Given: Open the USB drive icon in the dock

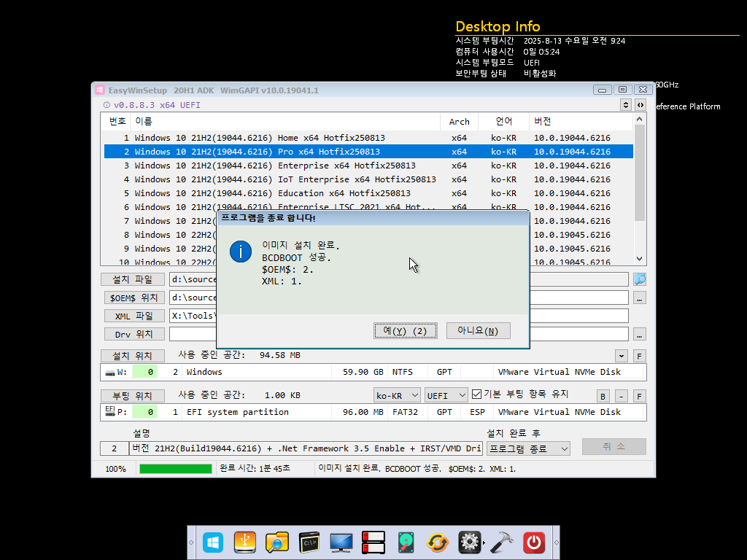Looking at the screenshot, I should (245, 542).
